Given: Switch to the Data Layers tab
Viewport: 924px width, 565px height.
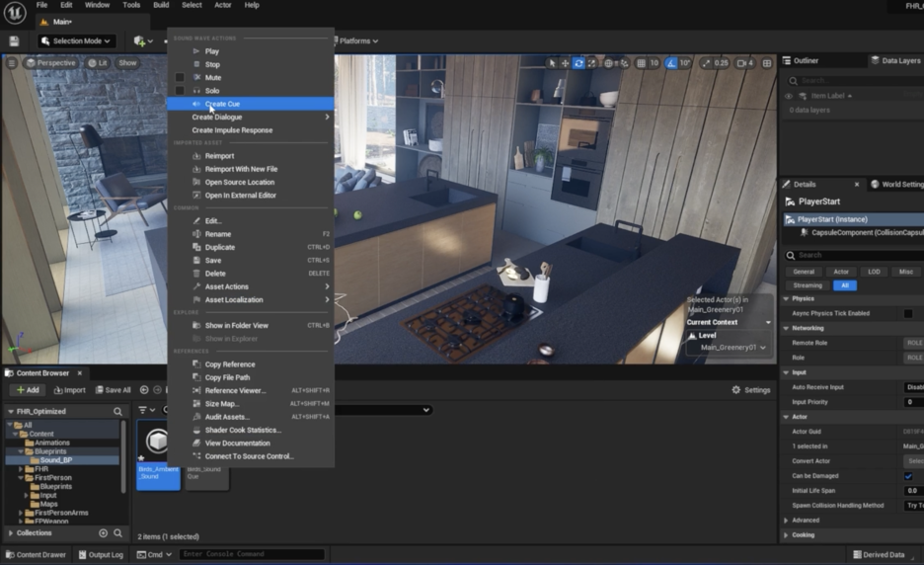Looking at the screenshot, I should pos(895,60).
